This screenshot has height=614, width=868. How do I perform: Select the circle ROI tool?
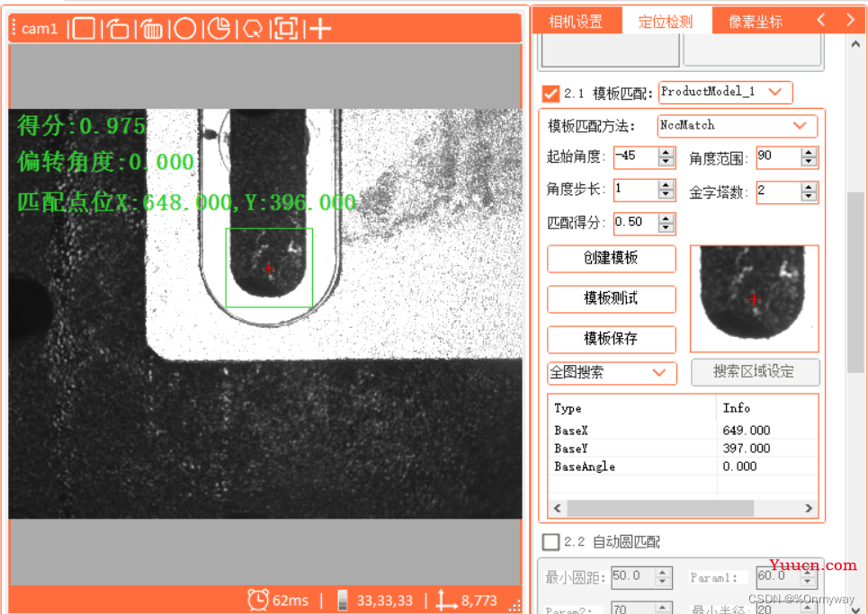click(x=185, y=28)
